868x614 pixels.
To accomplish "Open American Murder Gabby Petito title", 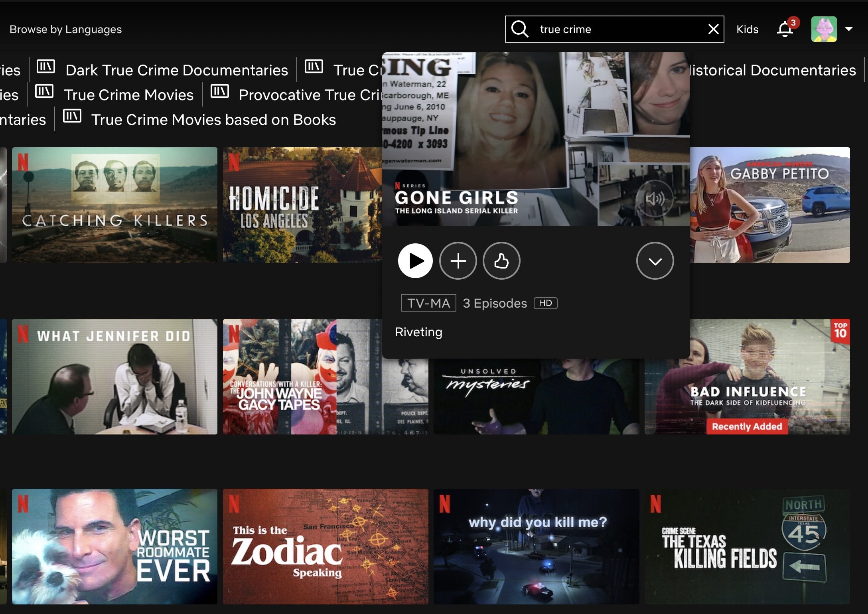I will click(770, 205).
